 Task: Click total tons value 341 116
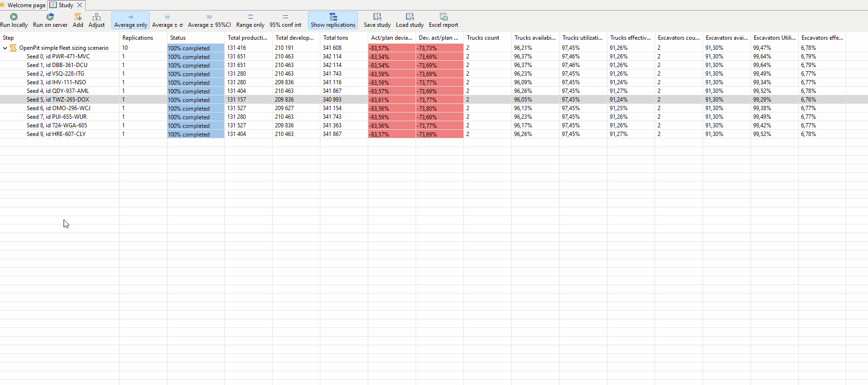tap(332, 82)
